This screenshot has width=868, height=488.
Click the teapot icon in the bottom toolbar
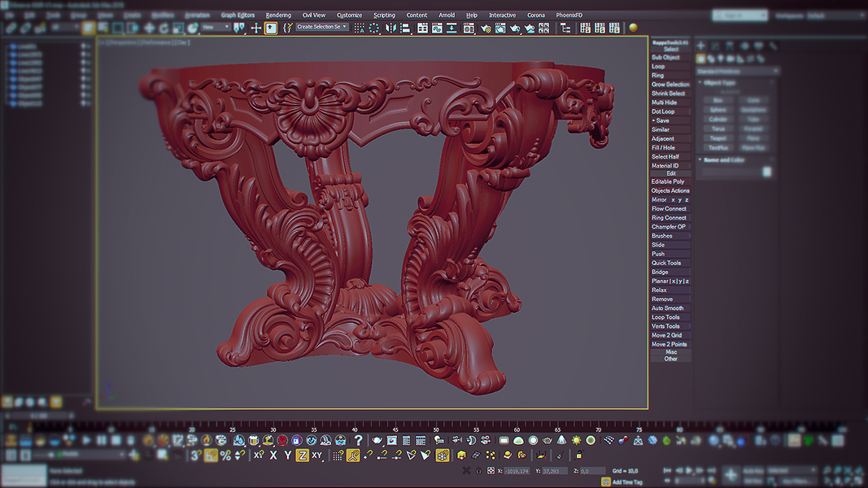pos(377,440)
